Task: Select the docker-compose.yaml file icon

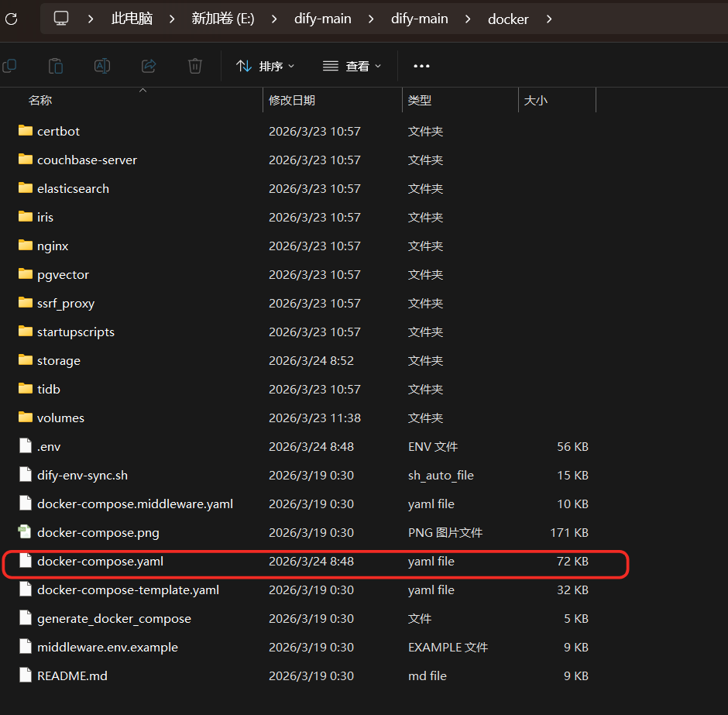Action: pyautogui.click(x=26, y=560)
